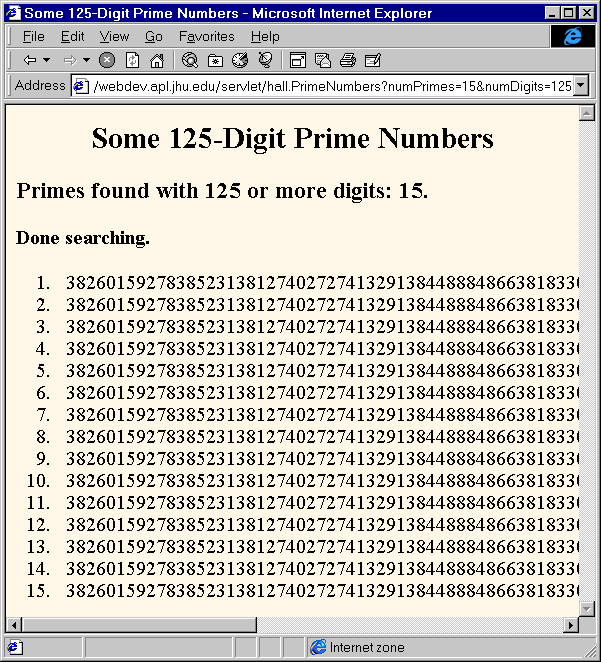Click the vertical scrollbar down arrow
This screenshot has height=662, width=601.
click(588, 608)
